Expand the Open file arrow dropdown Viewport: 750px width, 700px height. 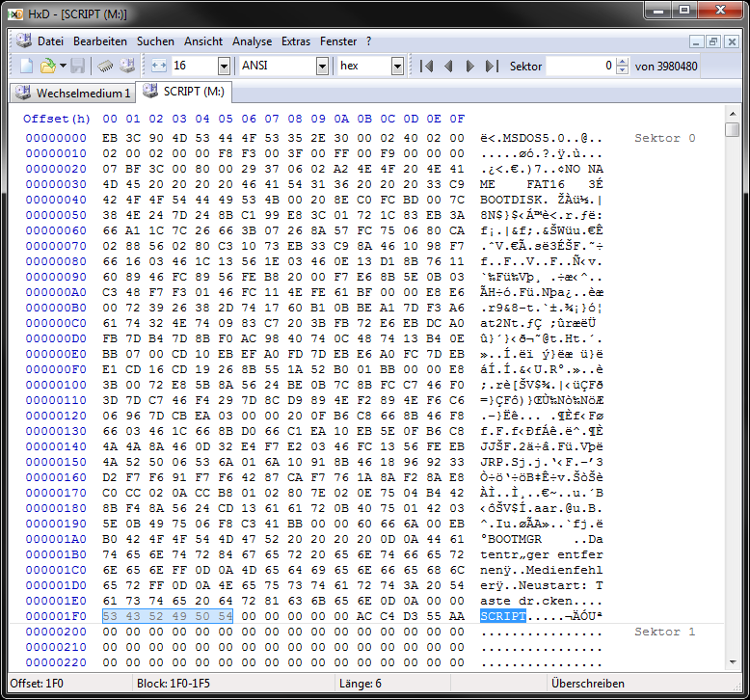coord(63,66)
